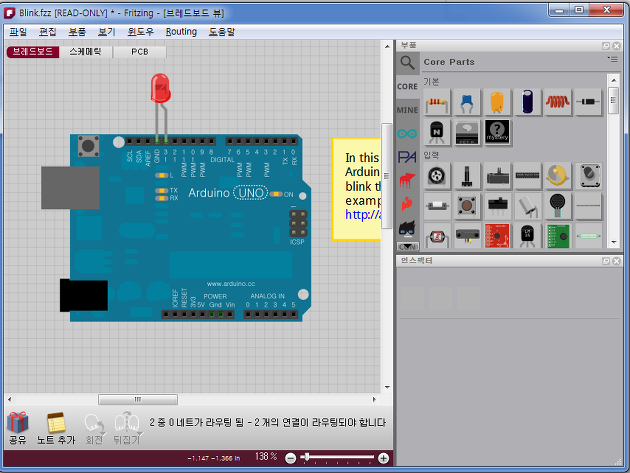Click the Arduino reset button on board
Image resolution: width=630 pixels, height=473 pixels.
[x=88, y=145]
